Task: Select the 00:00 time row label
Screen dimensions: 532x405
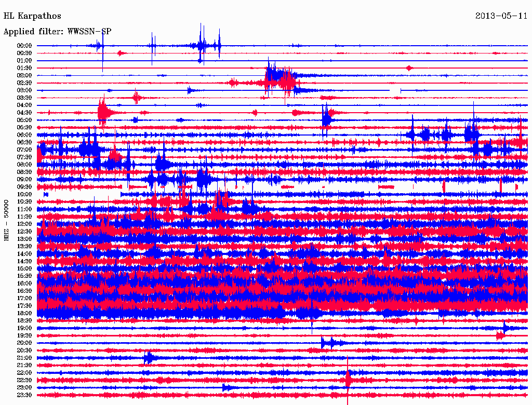Action: 24,46
